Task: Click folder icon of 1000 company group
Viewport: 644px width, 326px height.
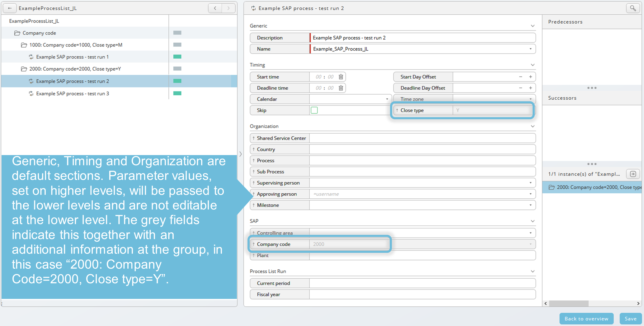Action: pyautogui.click(x=24, y=45)
